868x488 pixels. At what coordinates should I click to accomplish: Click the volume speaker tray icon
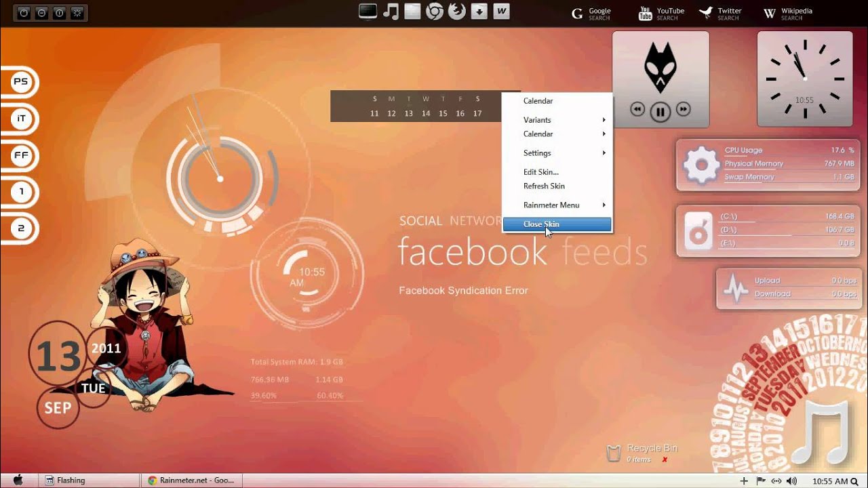(791, 481)
